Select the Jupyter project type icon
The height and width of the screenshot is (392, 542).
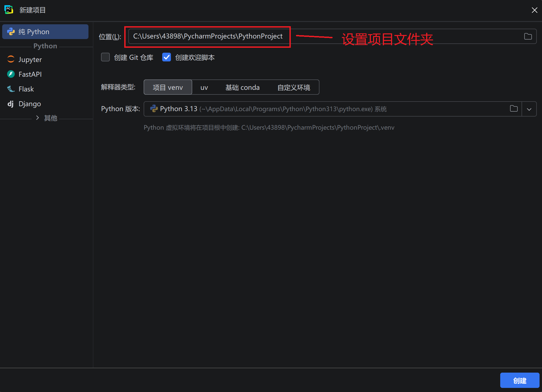(x=11, y=59)
